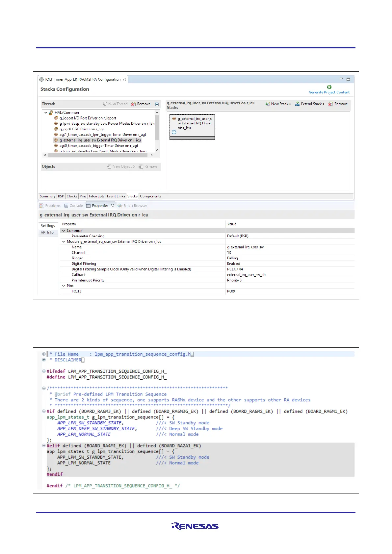The height and width of the screenshot is (554, 392).
Task: Select agt1_timer_cascade_lpm_trigger Timer Driver
Action: tap(102, 135)
